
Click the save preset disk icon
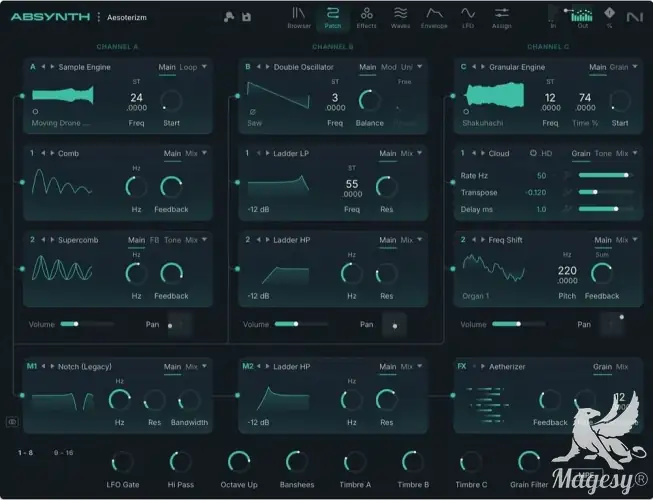(247, 17)
